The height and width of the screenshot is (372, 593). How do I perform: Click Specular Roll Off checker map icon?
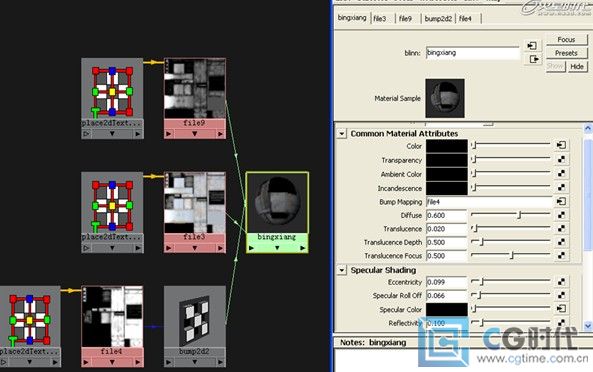561,295
